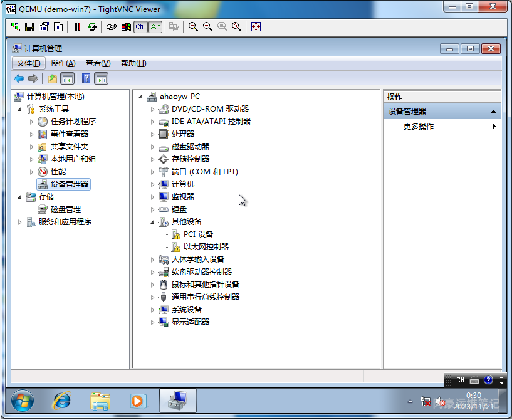Click the blue help icon in toolbar
The height and width of the screenshot is (420, 512).
click(x=86, y=78)
